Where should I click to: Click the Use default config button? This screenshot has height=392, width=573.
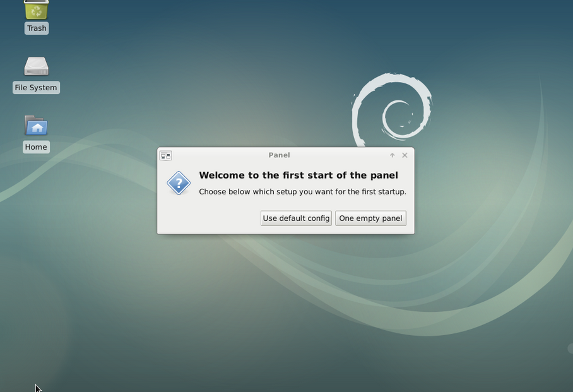(x=296, y=218)
